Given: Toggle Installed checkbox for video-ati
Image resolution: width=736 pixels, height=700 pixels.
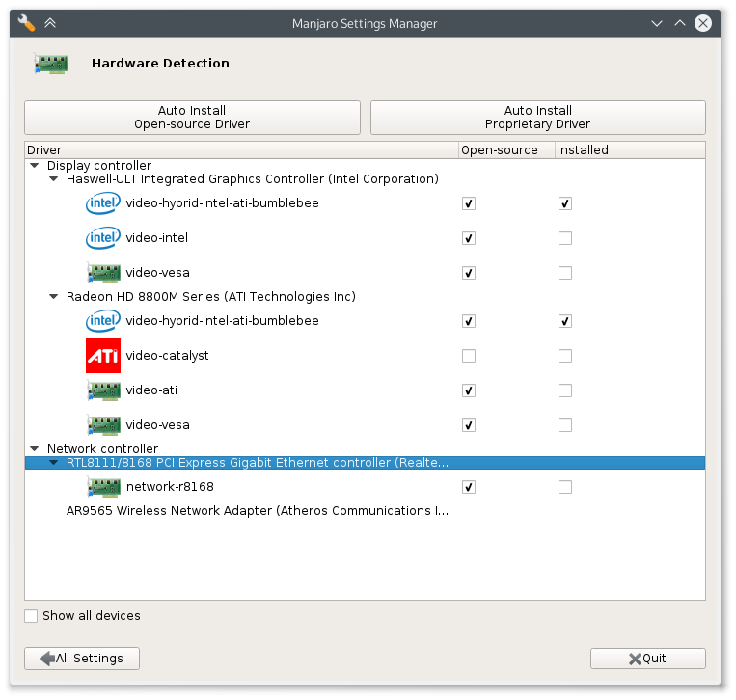Looking at the screenshot, I should [565, 390].
